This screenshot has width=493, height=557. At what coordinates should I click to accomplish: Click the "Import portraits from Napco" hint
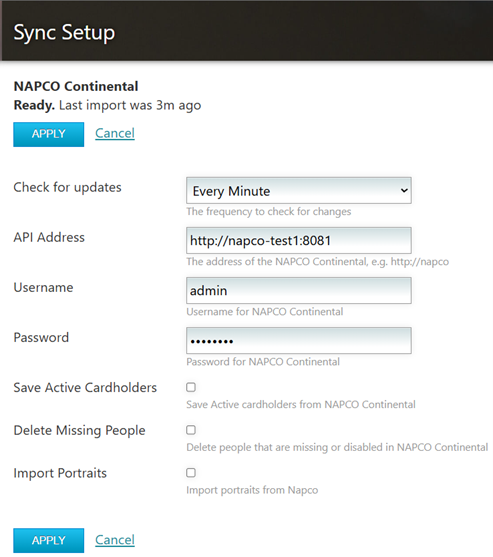pos(252,490)
